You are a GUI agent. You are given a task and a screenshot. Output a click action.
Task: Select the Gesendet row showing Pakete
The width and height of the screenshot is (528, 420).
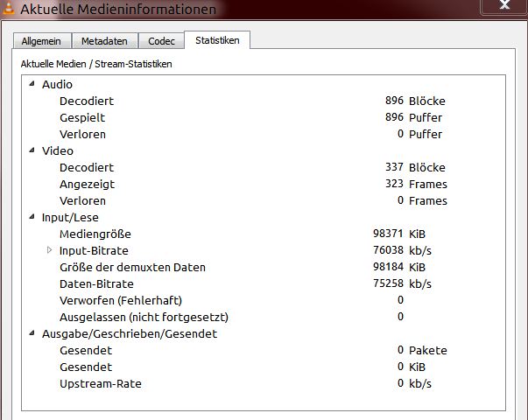pos(264,350)
